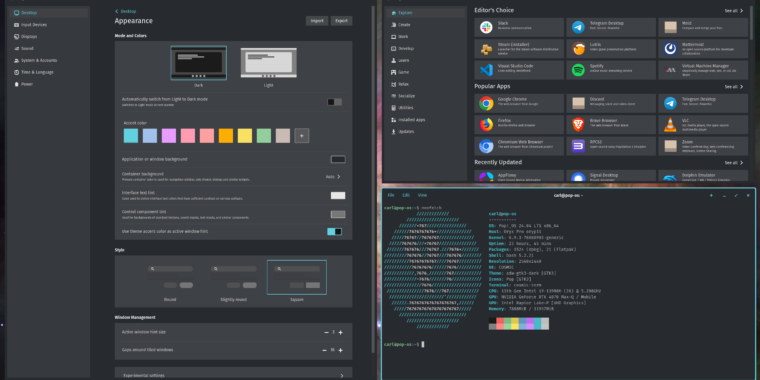Open the Slack app card
Screen dimensions: 760x380
(519, 27)
